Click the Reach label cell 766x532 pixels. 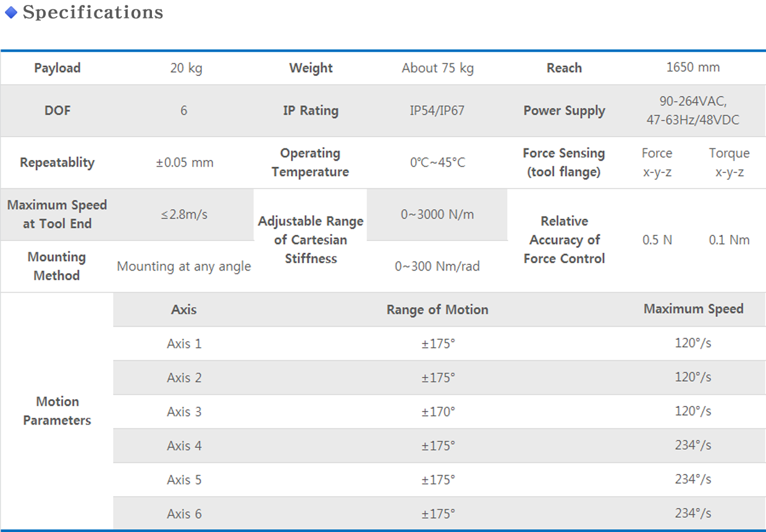[564, 68]
